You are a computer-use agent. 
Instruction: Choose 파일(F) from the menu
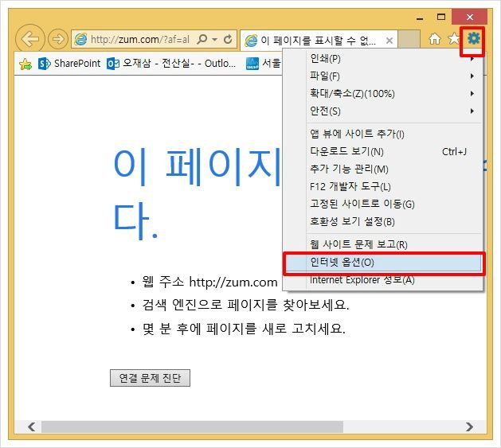(x=382, y=76)
